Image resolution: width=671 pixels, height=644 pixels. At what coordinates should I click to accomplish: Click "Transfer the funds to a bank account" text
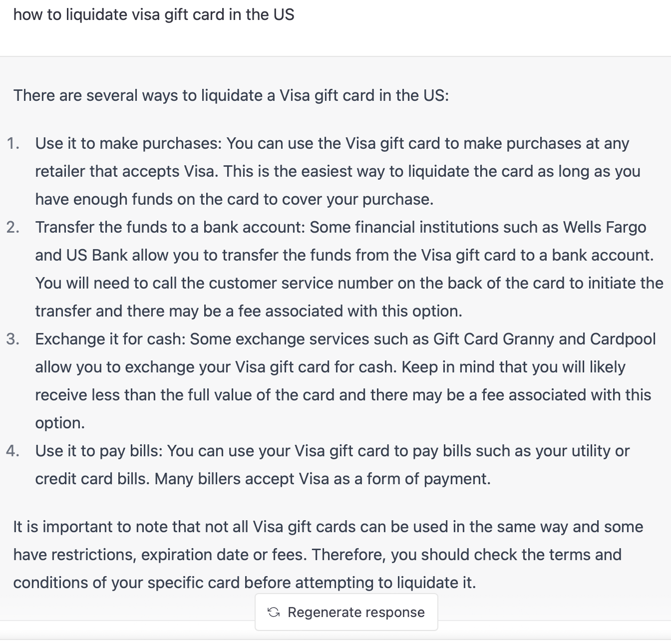tap(170, 228)
